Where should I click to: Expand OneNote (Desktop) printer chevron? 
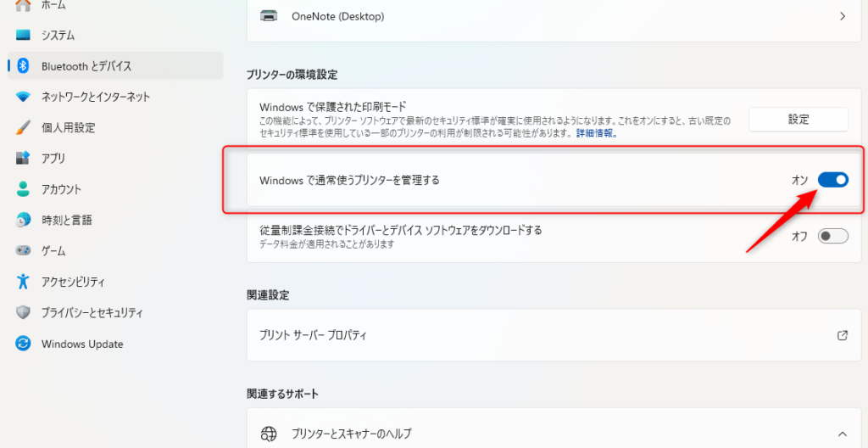click(842, 16)
